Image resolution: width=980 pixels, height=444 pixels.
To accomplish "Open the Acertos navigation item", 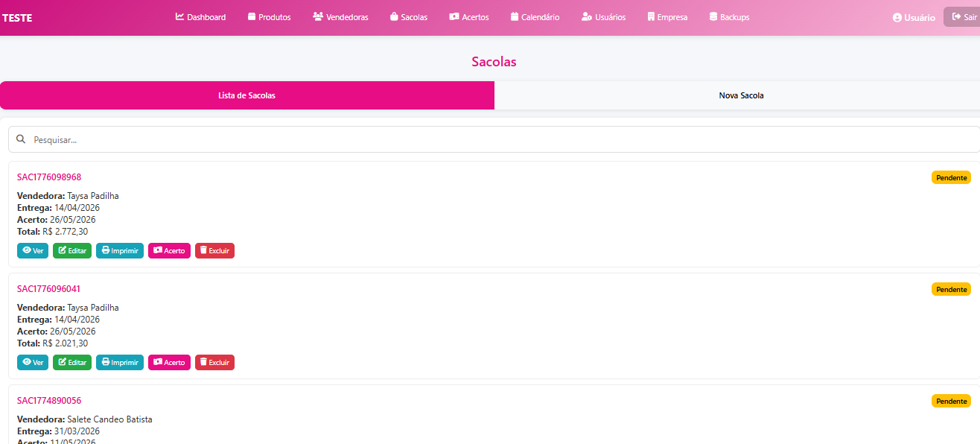I will click(x=469, y=17).
